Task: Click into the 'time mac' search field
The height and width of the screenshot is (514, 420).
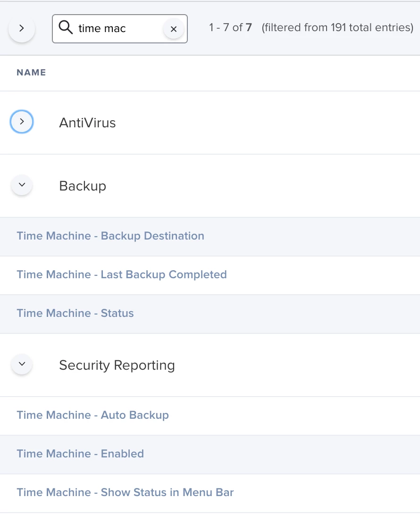Action: click(119, 28)
